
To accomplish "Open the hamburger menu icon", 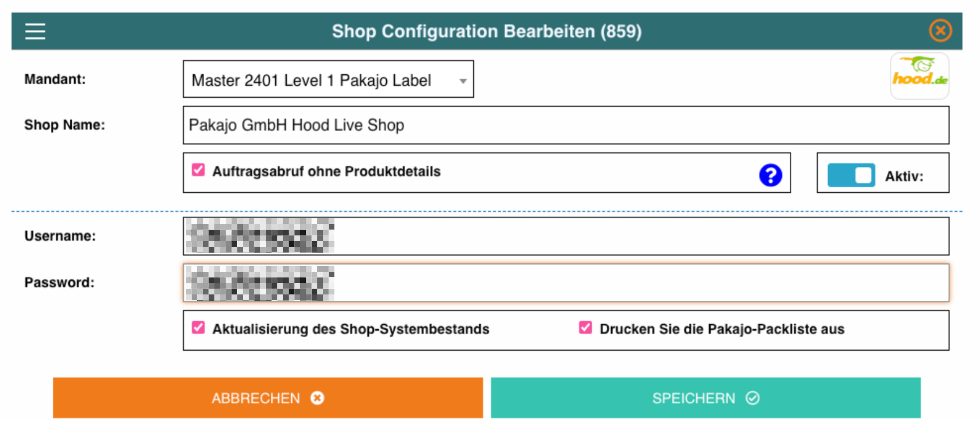I will [35, 31].
